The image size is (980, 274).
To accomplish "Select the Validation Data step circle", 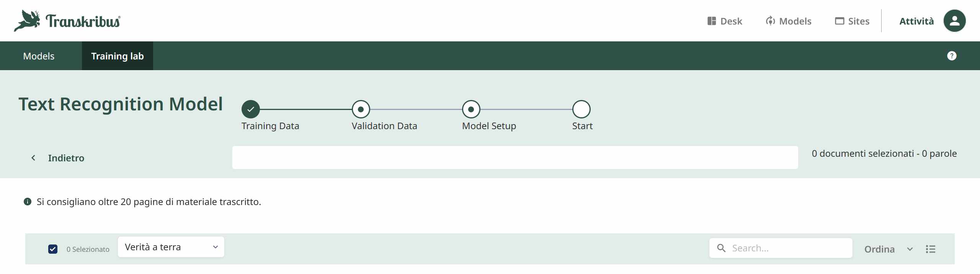I will tap(361, 110).
